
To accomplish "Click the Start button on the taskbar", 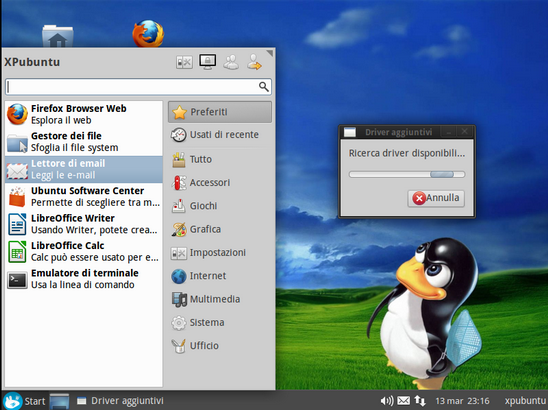I will [24, 401].
